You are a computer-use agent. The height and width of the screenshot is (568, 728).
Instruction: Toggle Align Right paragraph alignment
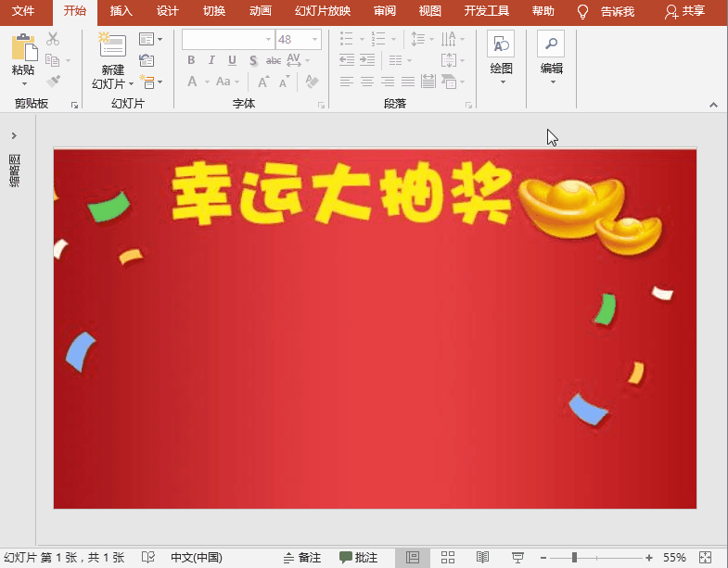click(x=388, y=82)
